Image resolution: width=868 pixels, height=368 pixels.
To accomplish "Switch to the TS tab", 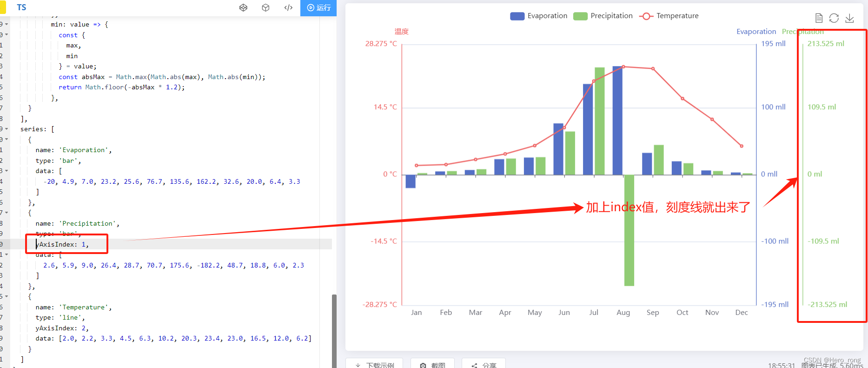I will click(21, 7).
